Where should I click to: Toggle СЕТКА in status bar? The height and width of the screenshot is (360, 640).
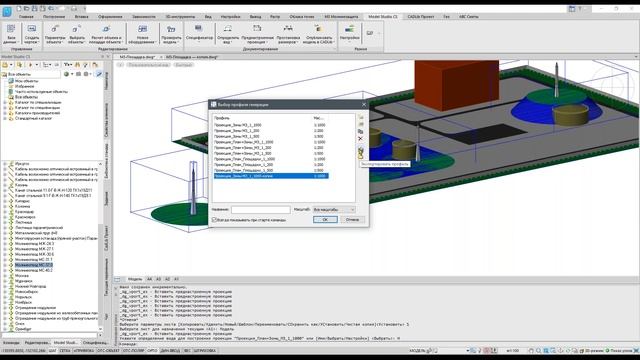click(x=65, y=351)
